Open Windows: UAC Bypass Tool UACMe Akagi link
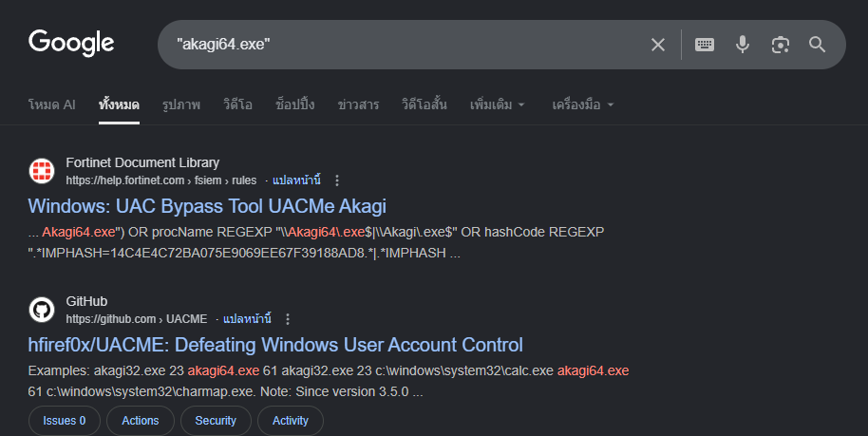The height and width of the screenshot is (436, 868). [x=207, y=206]
